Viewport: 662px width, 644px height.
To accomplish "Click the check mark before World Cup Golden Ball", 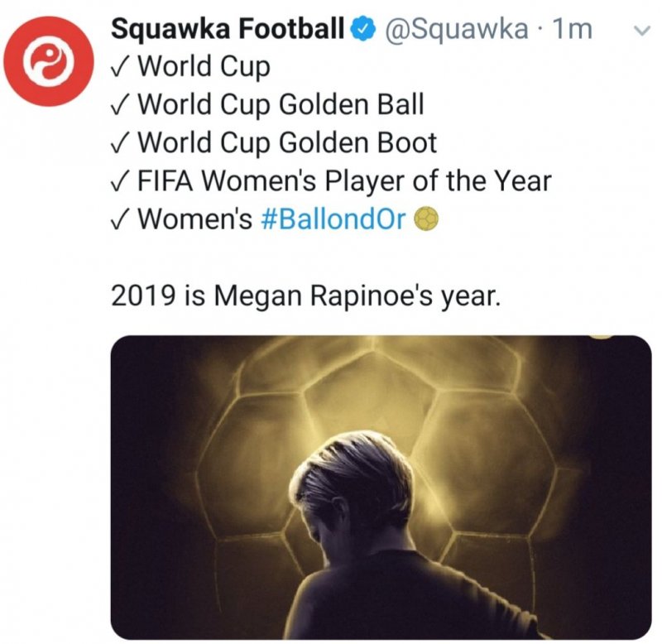I will [x=120, y=105].
